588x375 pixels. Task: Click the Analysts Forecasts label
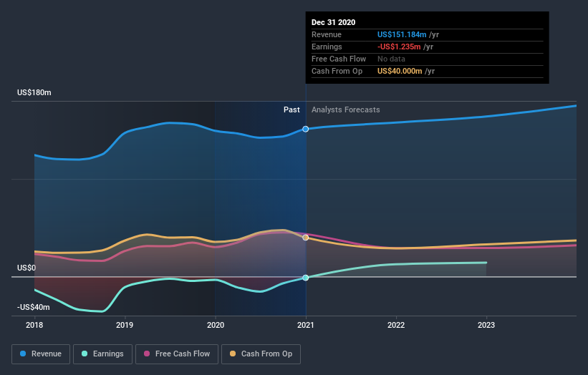click(x=346, y=109)
